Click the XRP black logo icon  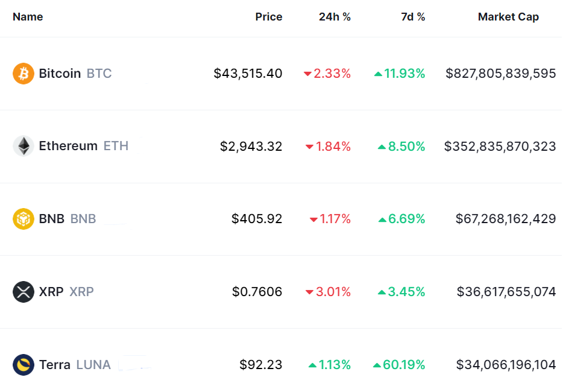(x=24, y=292)
